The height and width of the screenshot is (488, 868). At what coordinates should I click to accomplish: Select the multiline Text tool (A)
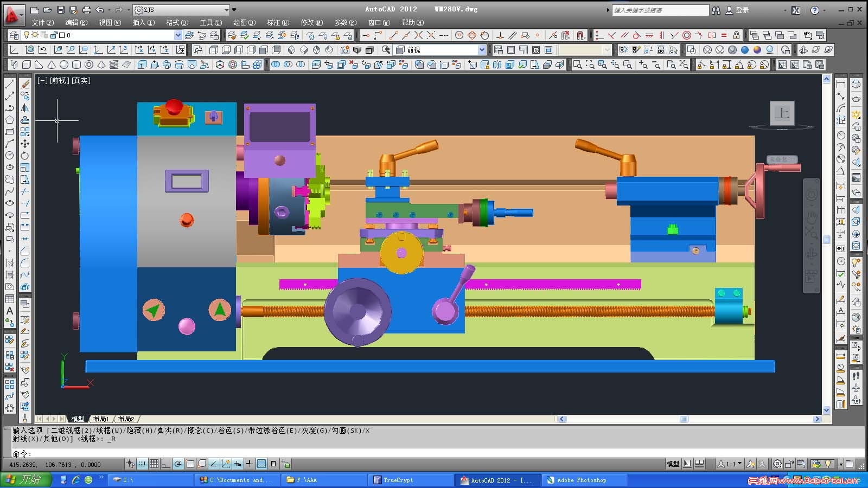9,311
